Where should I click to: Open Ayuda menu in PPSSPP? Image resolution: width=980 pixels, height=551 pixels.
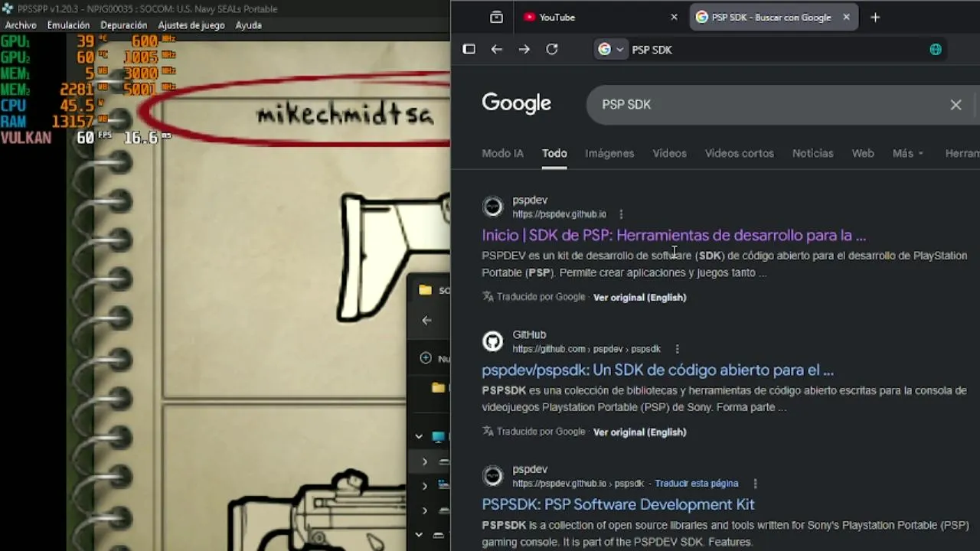tap(248, 25)
